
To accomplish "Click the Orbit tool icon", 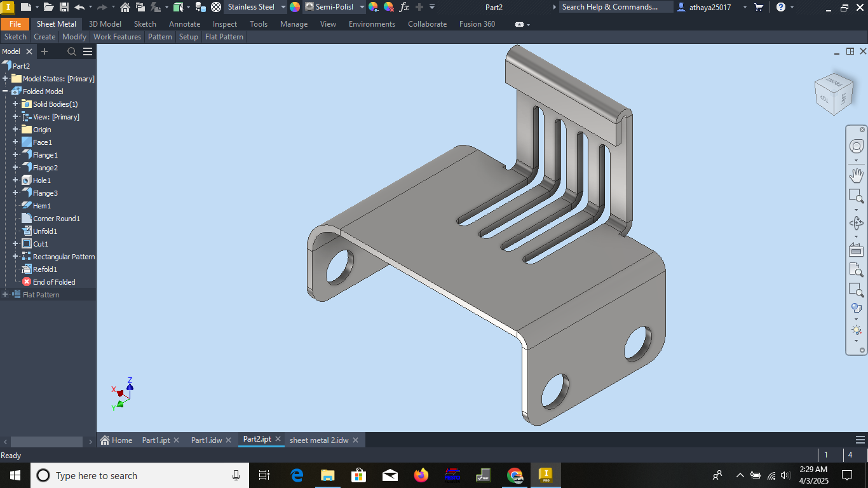I will (856, 223).
